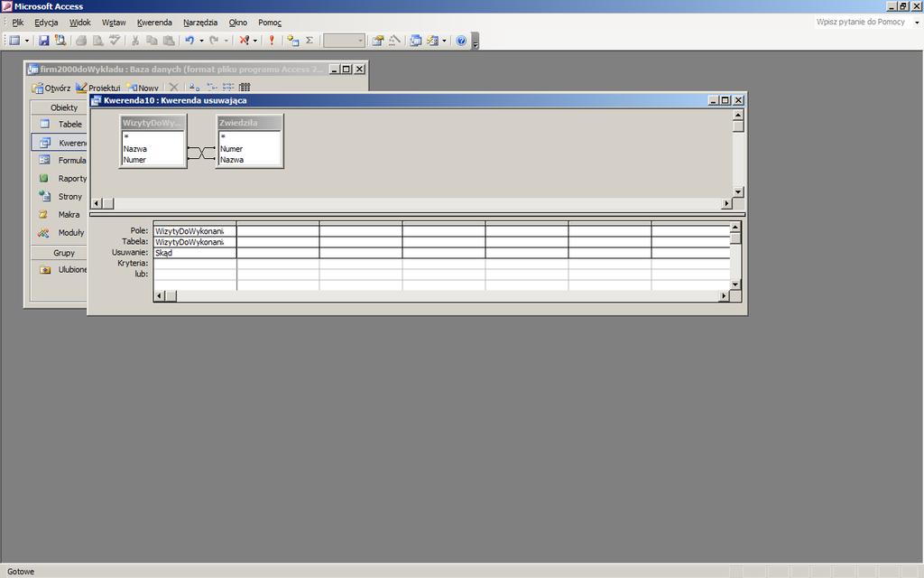Screen dimensions: 924x578
Task: Click the Print icon
Action: pos(81,40)
